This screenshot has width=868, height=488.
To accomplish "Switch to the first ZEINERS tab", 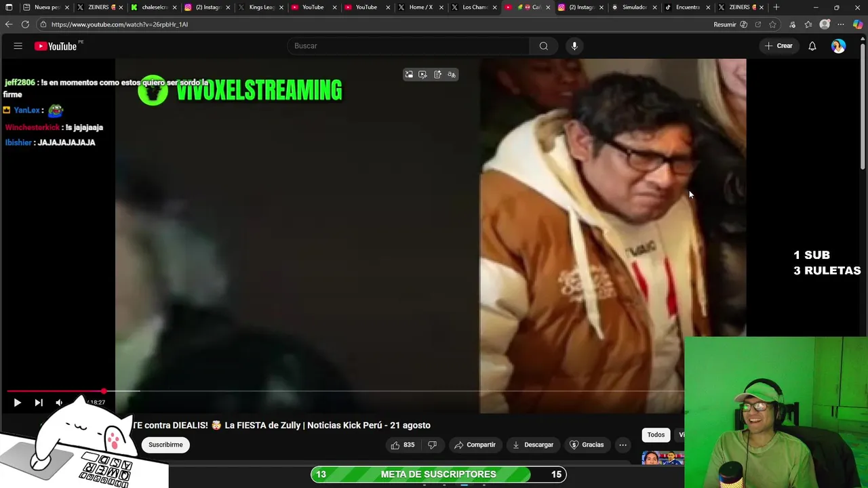I will point(100,7).
